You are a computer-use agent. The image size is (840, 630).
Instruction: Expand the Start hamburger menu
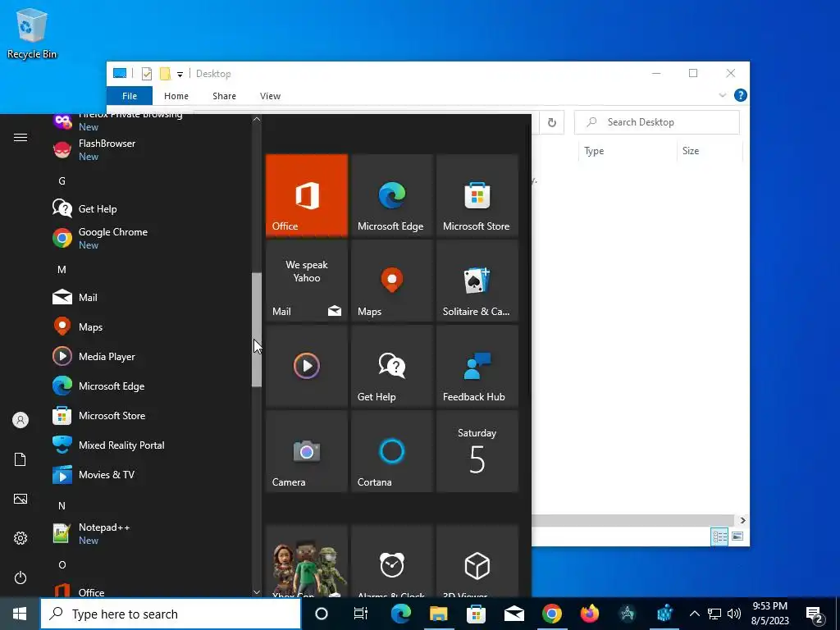(21, 138)
